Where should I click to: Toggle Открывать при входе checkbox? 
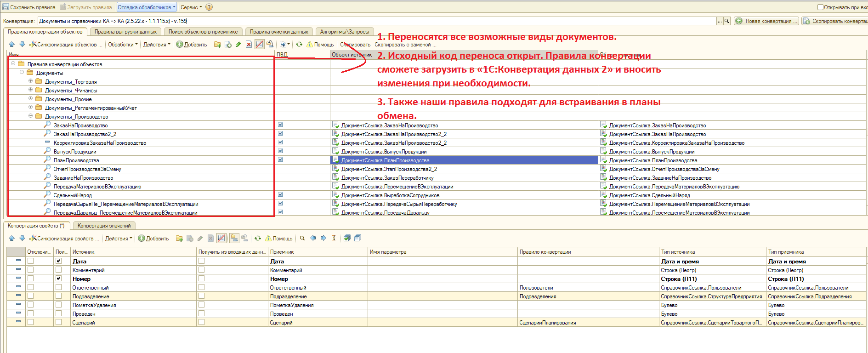coord(820,7)
